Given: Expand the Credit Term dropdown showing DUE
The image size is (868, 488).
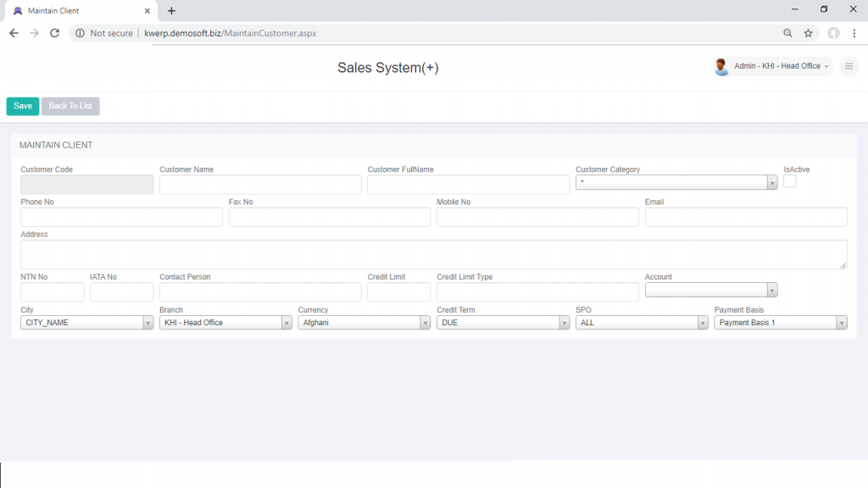Looking at the screenshot, I should click(x=564, y=322).
